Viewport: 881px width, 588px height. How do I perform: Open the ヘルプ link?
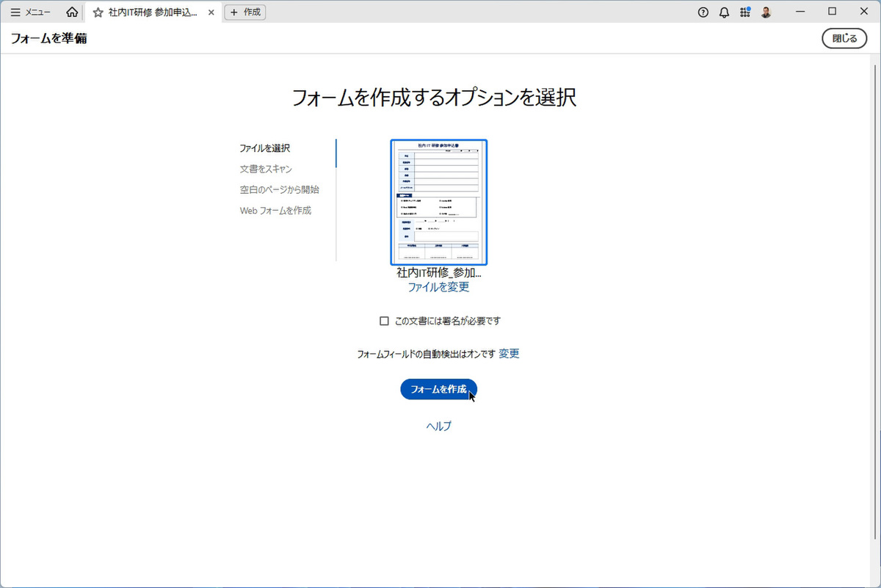(439, 426)
